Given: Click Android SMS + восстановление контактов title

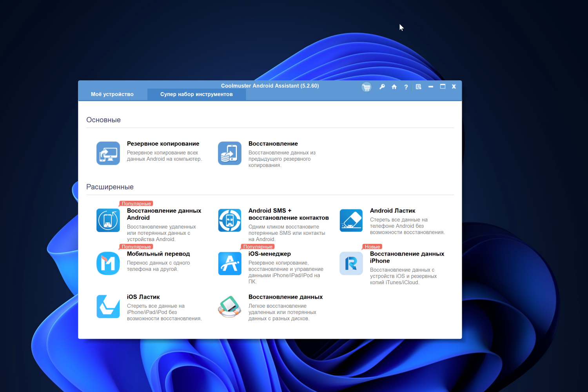Looking at the screenshot, I should (289, 214).
